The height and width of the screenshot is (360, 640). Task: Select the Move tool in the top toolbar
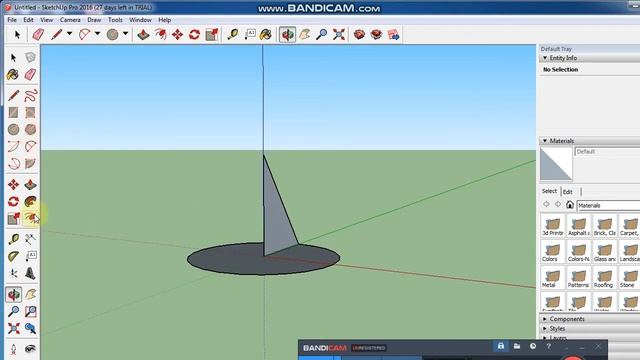(177, 35)
